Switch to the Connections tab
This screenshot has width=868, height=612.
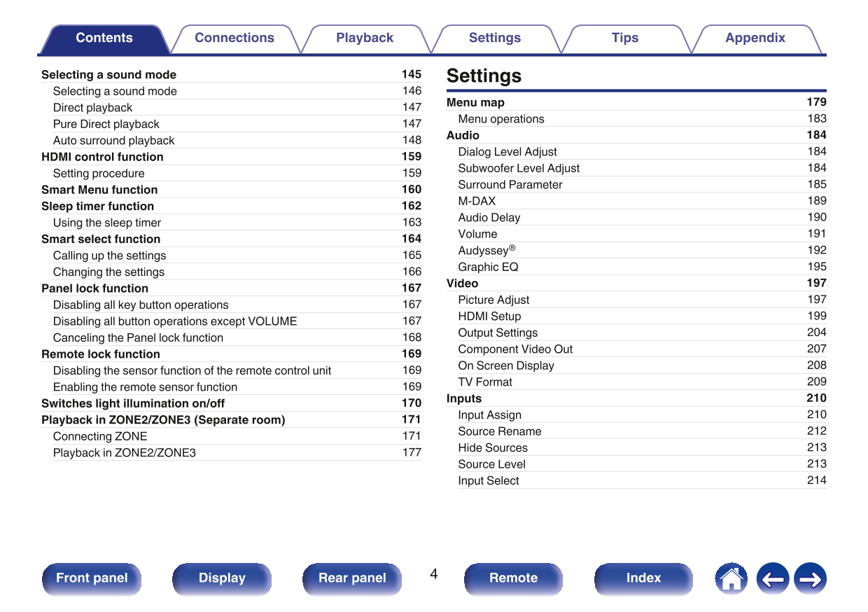point(234,38)
